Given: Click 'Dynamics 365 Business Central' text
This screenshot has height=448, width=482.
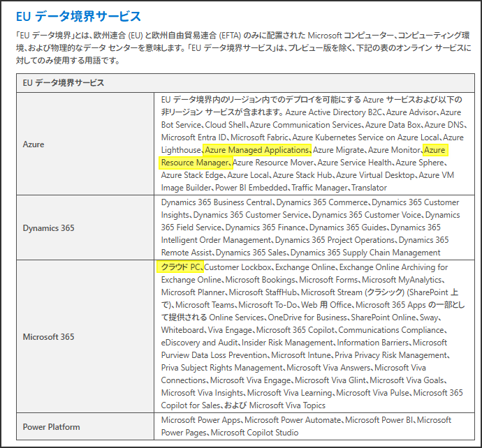Looking at the screenshot, I should (x=217, y=202).
